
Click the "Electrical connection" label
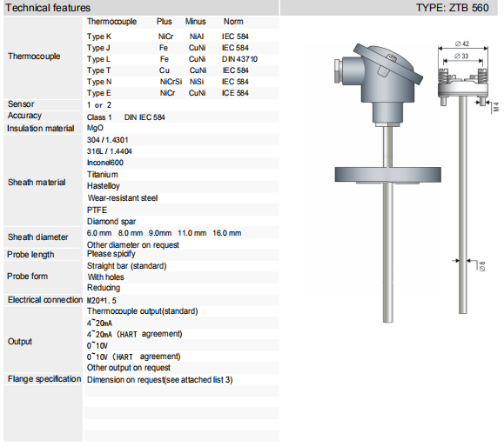(x=45, y=300)
